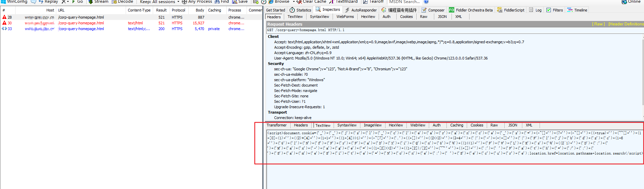Open the 编程猫专用插件 tab

[399, 10]
